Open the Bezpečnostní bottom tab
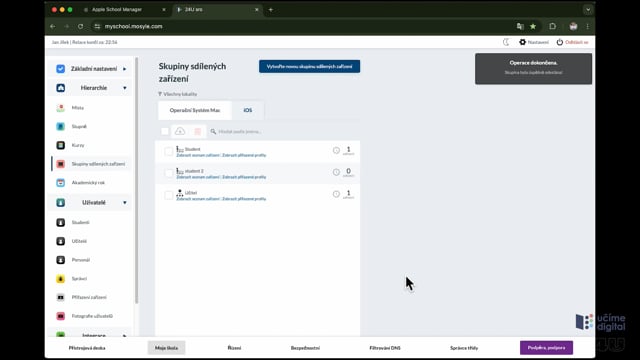This screenshot has width=640, height=360. pyautogui.click(x=305, y=348)
